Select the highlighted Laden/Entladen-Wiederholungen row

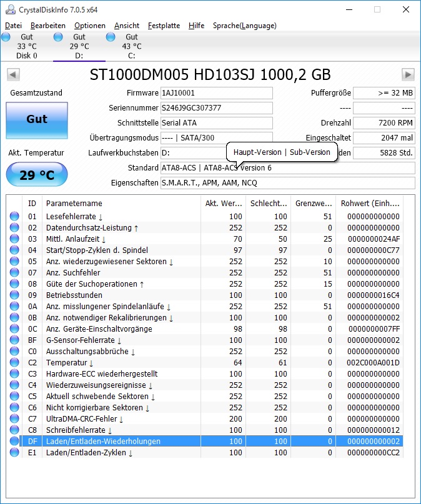coord(205,442)
